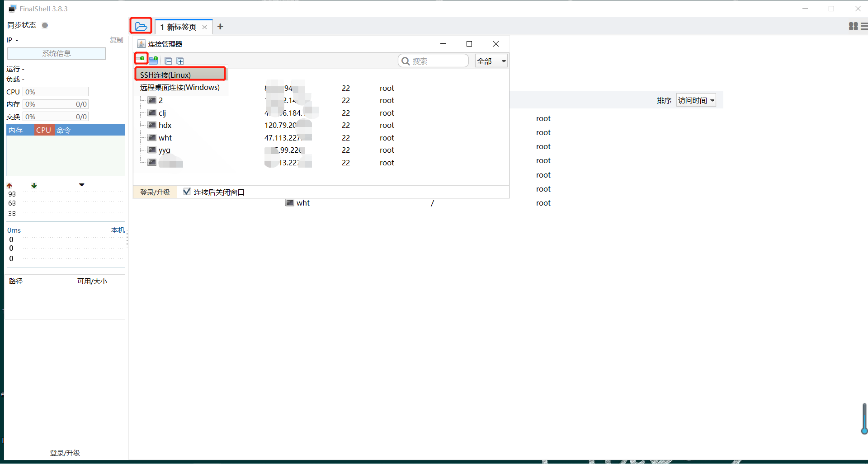Click the 可用/大小 column header
The width and height of the screenshot is (868, 464).
tap(92, 281)
